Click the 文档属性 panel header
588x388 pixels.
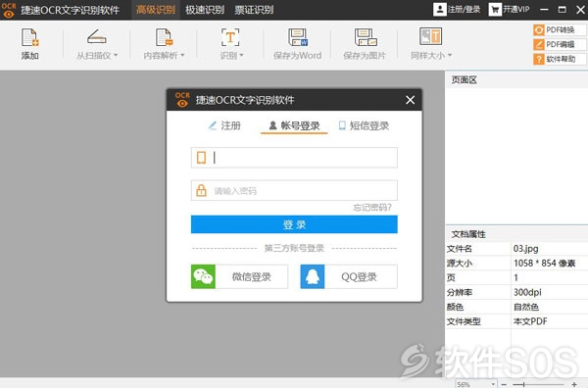[x=468, y=234]
